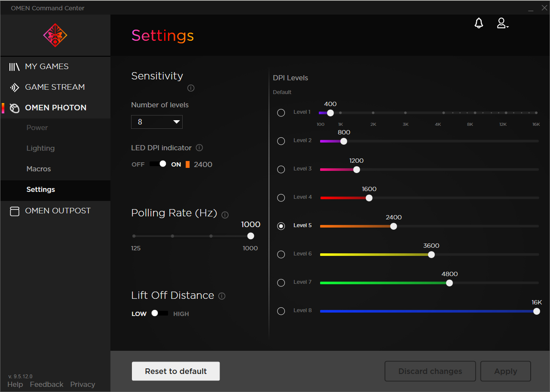Click the 125 Hz polling rate stop
The height and width of the screenshot is (392, 550).
tap(134, 236)
